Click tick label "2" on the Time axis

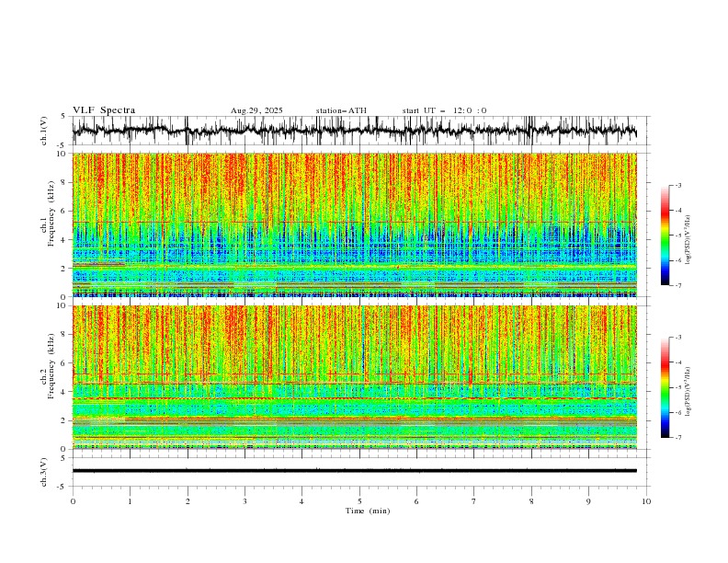[188, 501]
